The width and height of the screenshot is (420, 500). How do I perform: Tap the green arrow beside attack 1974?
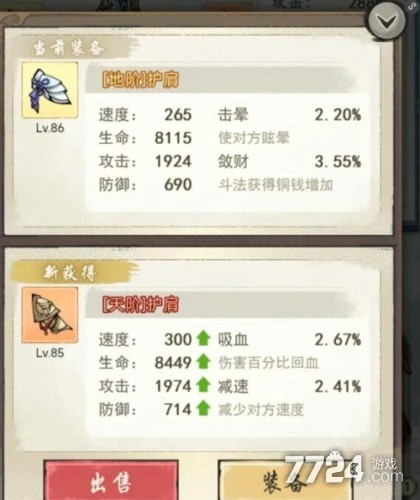[x=203, y=385]
